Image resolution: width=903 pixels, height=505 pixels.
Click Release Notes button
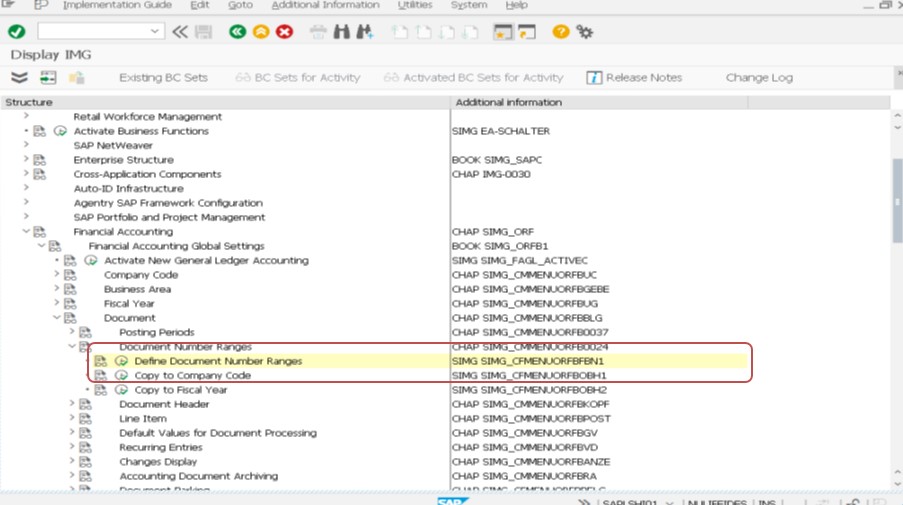tap(634, 78)
